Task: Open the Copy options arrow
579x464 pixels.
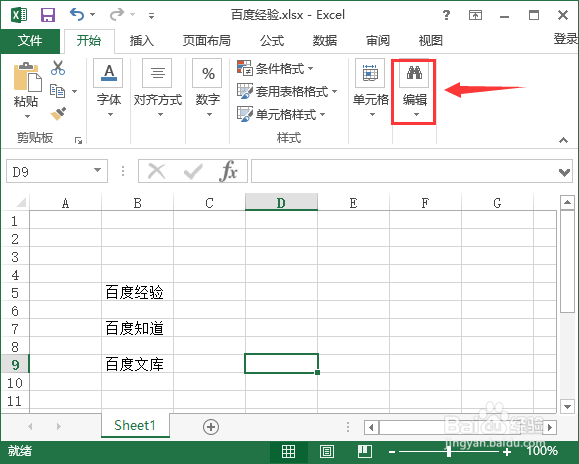Action: (75, 91)
